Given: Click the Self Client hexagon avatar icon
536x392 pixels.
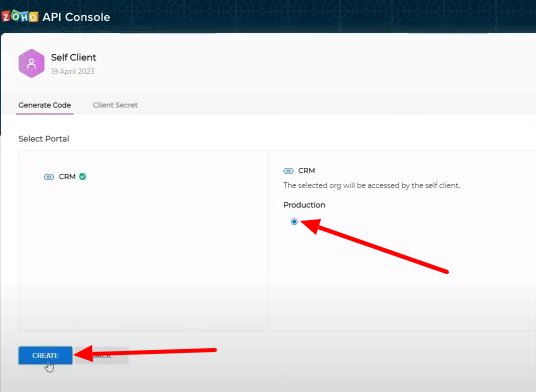Looking at the screenshot, I should (31, 63).
